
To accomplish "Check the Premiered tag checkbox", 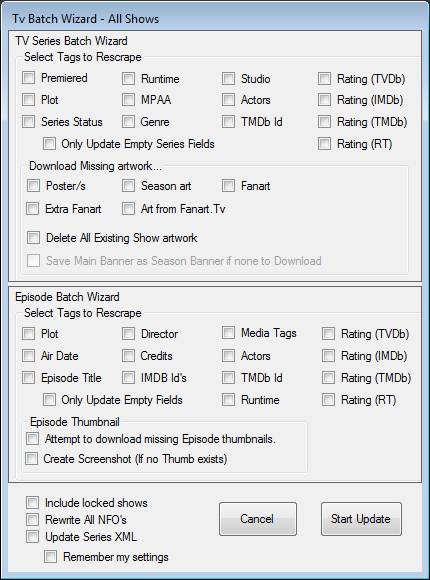I will 28,78.
